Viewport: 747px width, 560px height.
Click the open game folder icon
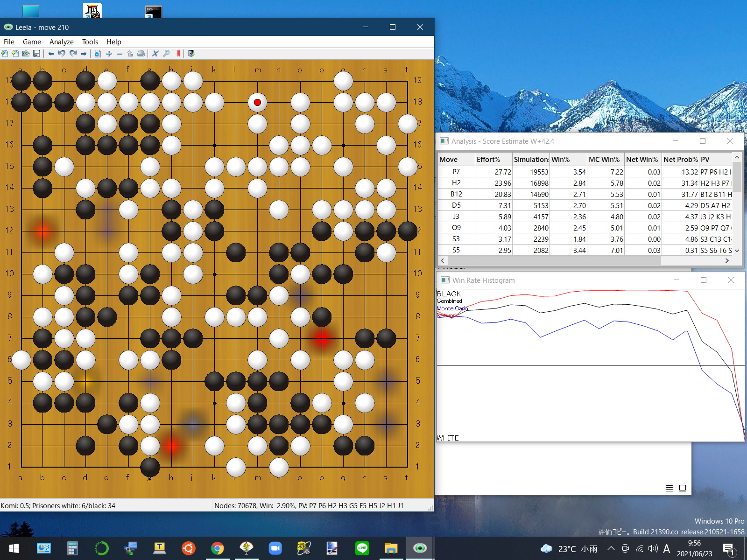[26, 54]
